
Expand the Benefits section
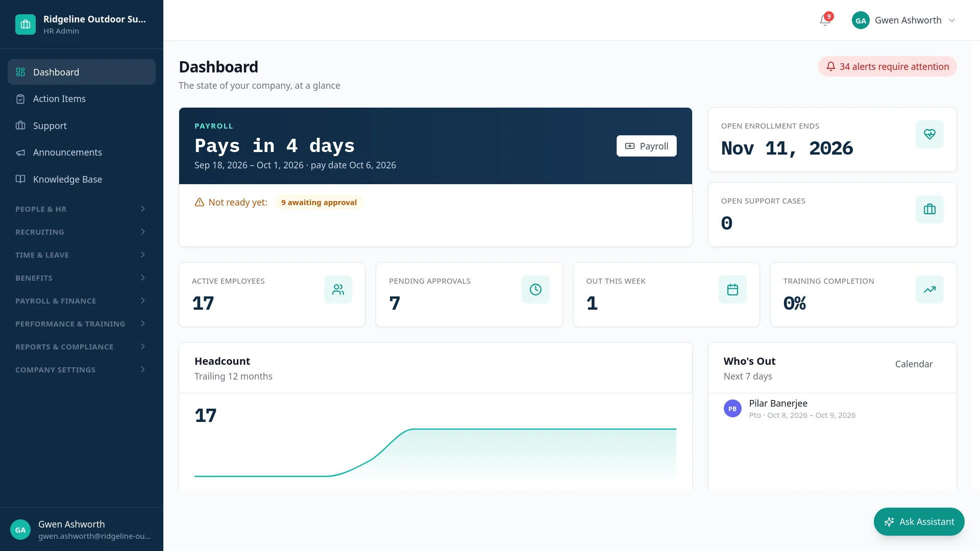pyautogui.click(x=82, y=278)
